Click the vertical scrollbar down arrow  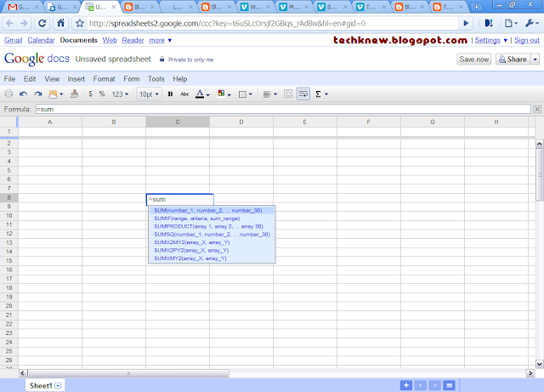click(x=540, y=364)
